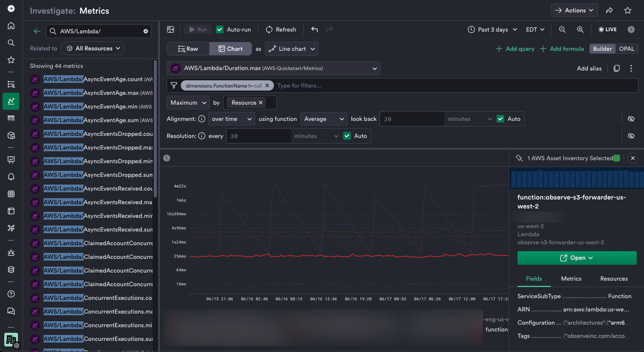The image size is (644, 352).
Task: Toggle resolution Auto checkbox
Action: (347, 136)
